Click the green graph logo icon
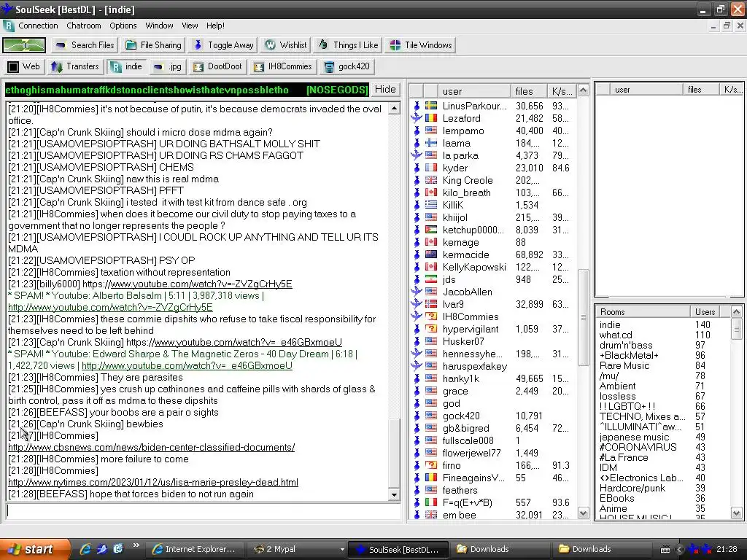747x560 pixels. click(24, 45)
